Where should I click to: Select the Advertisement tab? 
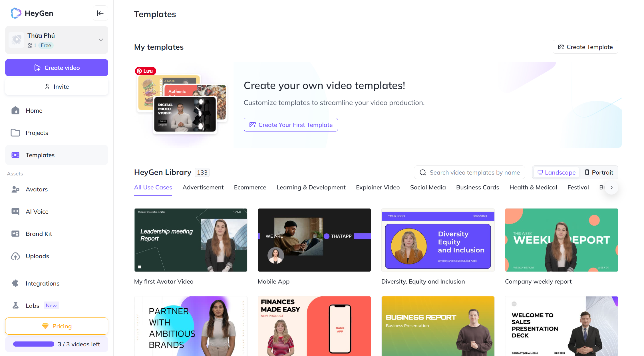[x=203, y=188]
